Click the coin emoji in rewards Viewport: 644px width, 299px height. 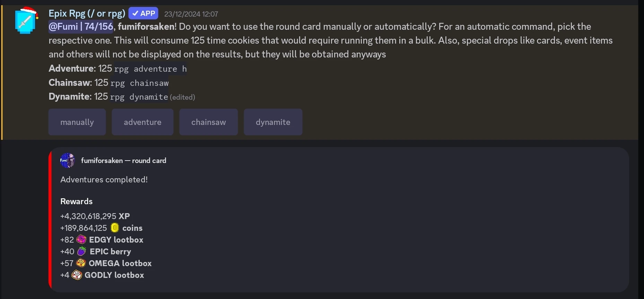click(115, 228)
